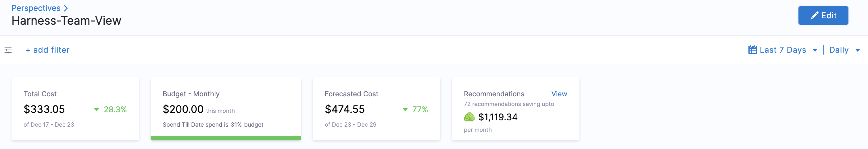Click the 'this month' budget label

(x=220, y=111)
